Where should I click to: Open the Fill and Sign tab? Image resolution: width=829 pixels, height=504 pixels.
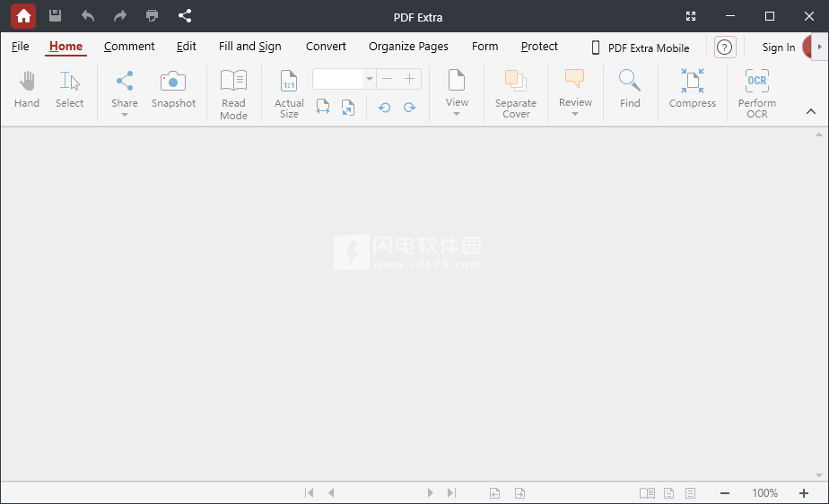[x=249, y=47]
